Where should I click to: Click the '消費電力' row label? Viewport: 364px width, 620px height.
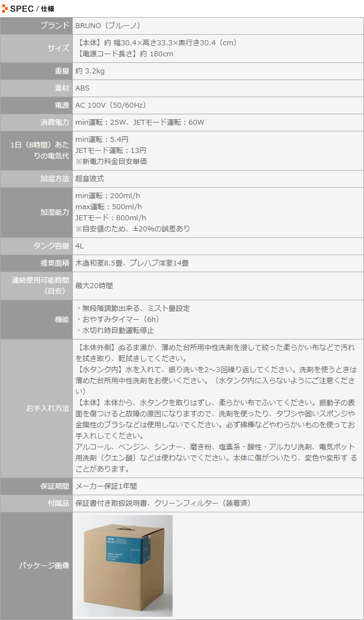coord(55,122)
